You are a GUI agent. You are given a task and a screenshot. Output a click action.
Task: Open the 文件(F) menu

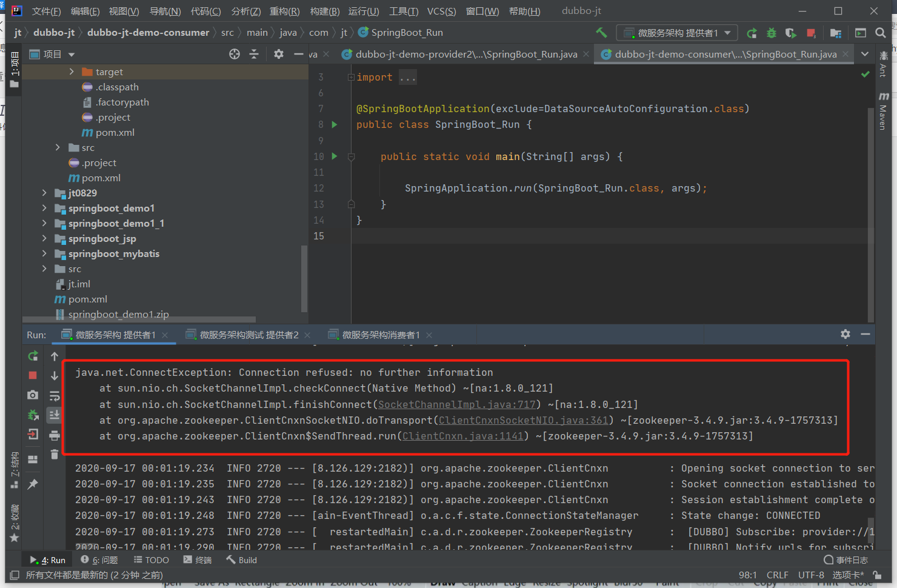click(x=46, y=11)
